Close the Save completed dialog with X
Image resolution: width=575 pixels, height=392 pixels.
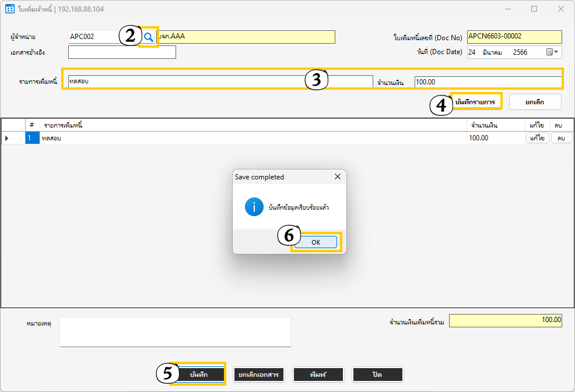point(337,176)
